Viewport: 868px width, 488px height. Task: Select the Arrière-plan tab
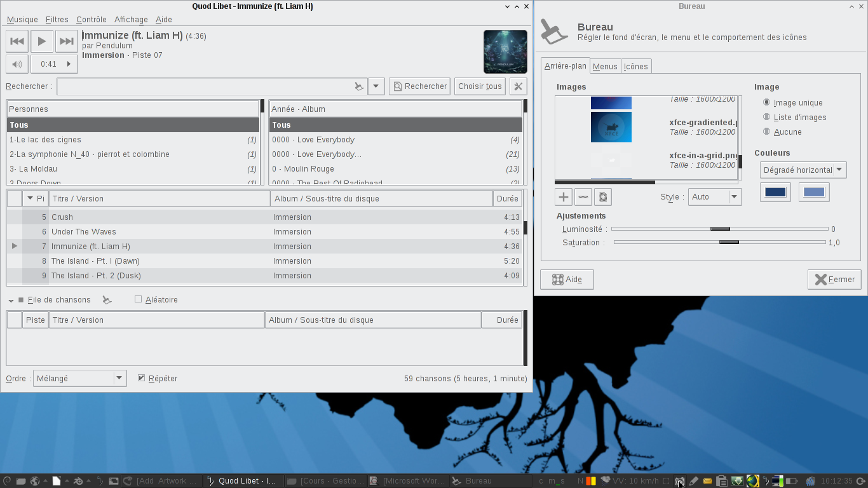pos(566,65)
